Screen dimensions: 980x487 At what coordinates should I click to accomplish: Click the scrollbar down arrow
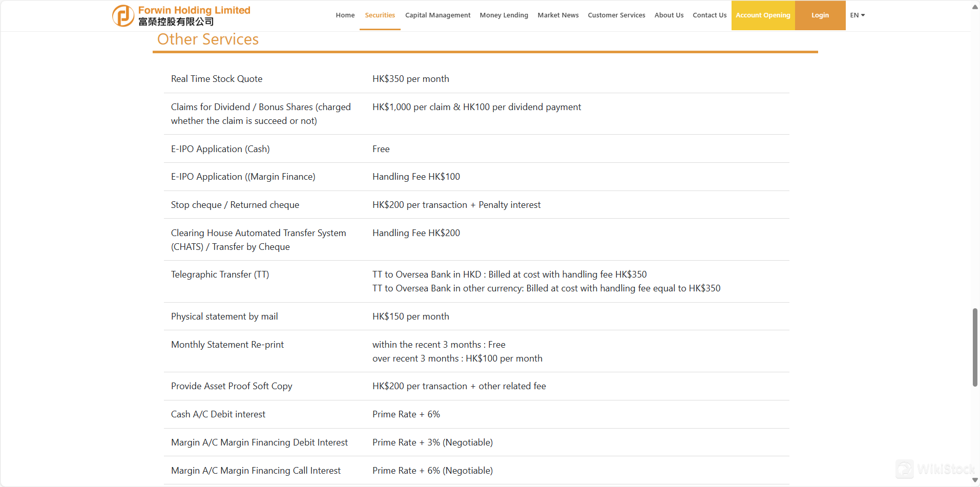(x=974, y=480)
